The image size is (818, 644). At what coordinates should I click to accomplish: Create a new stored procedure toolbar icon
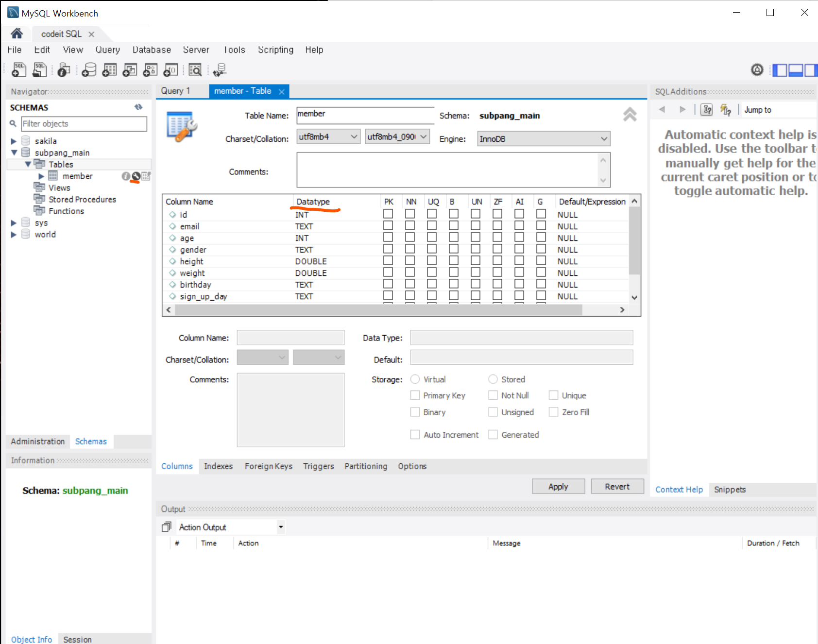pos(150,70)
